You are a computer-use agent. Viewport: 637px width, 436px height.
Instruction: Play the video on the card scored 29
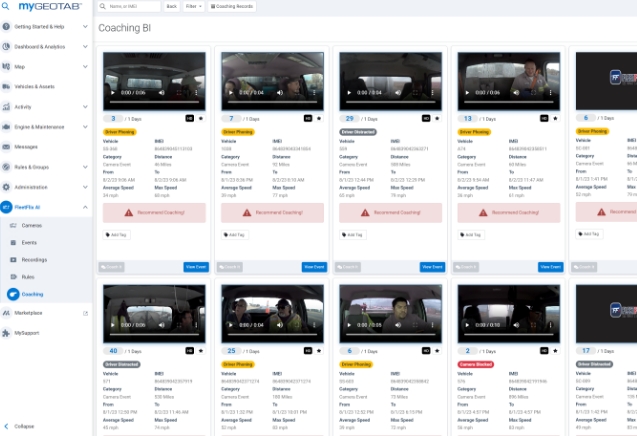pyautogui.click(x=349, y=93)
